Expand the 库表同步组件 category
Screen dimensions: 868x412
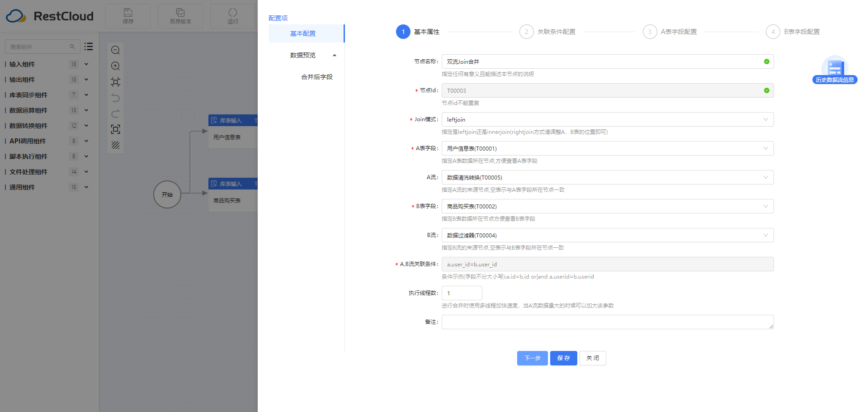click(x=86, y=95)
